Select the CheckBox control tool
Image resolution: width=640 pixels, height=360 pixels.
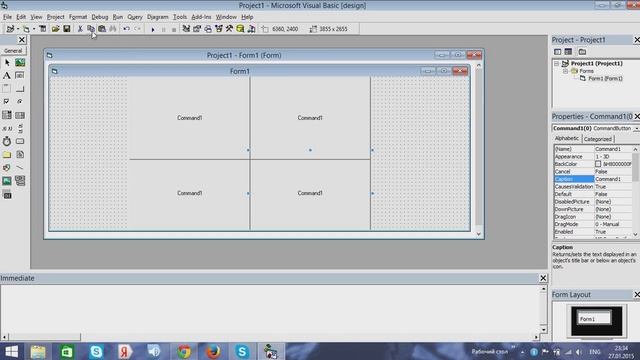(7, 102)
